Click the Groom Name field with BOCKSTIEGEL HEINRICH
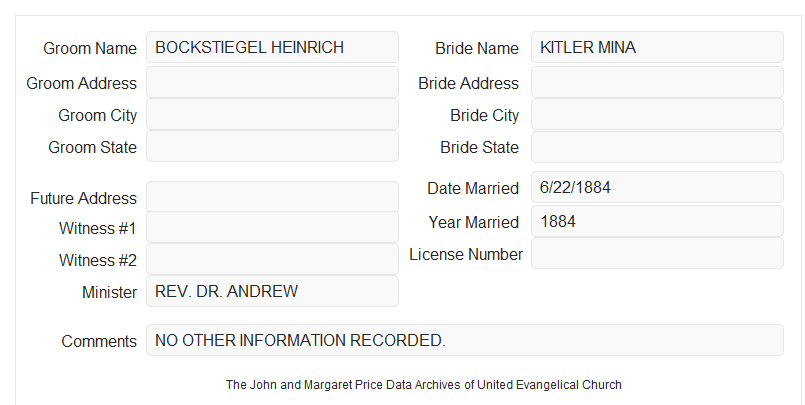Screen dimensions: 805x405 [272, 47]
